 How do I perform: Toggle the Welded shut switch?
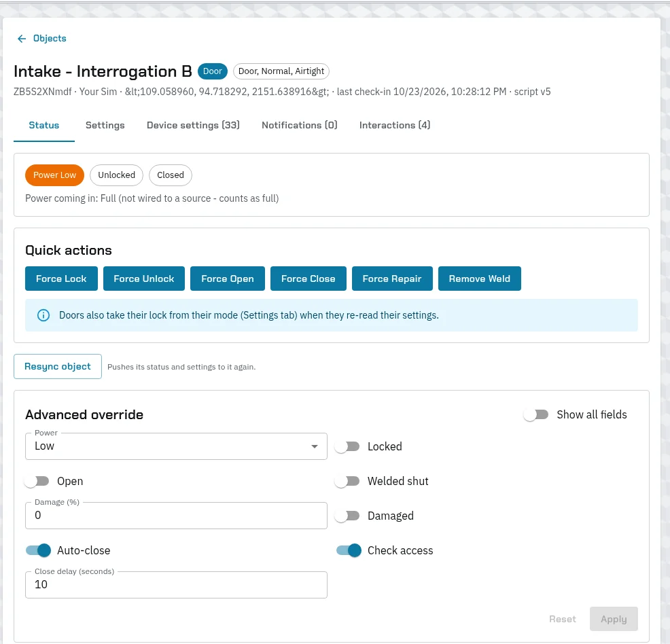coord(347,481)
